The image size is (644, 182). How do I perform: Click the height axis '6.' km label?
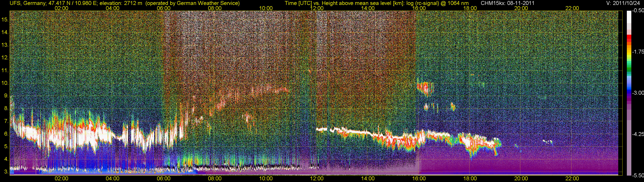[x=6, y=134]
